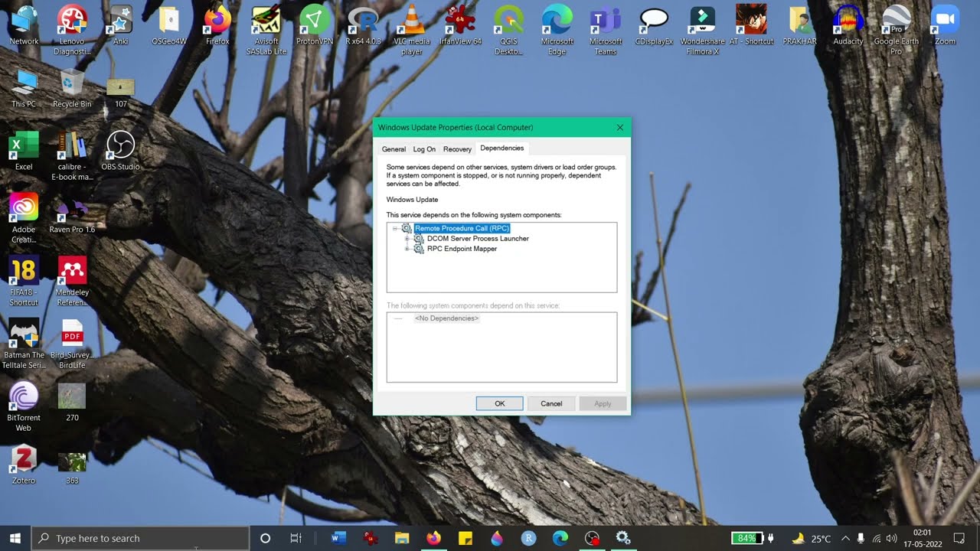
Task: Select the CDisplayEx desktop icon
Action: click(x=654, y=25)
